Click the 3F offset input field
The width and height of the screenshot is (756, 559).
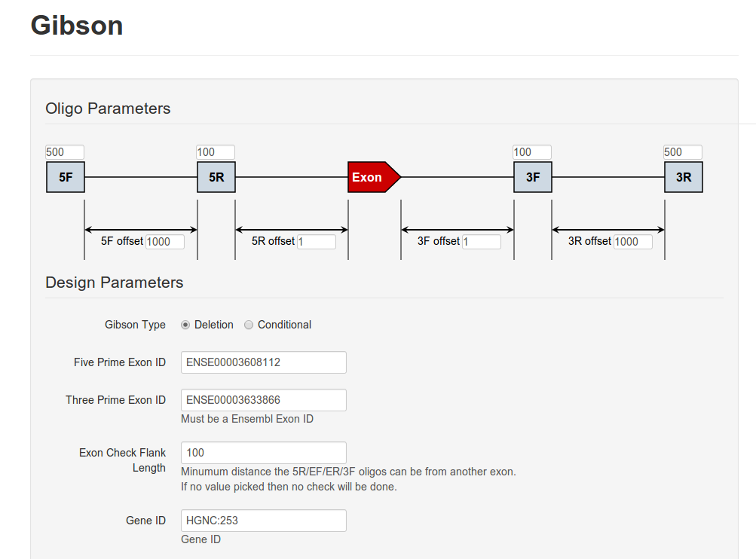[482, 242]
